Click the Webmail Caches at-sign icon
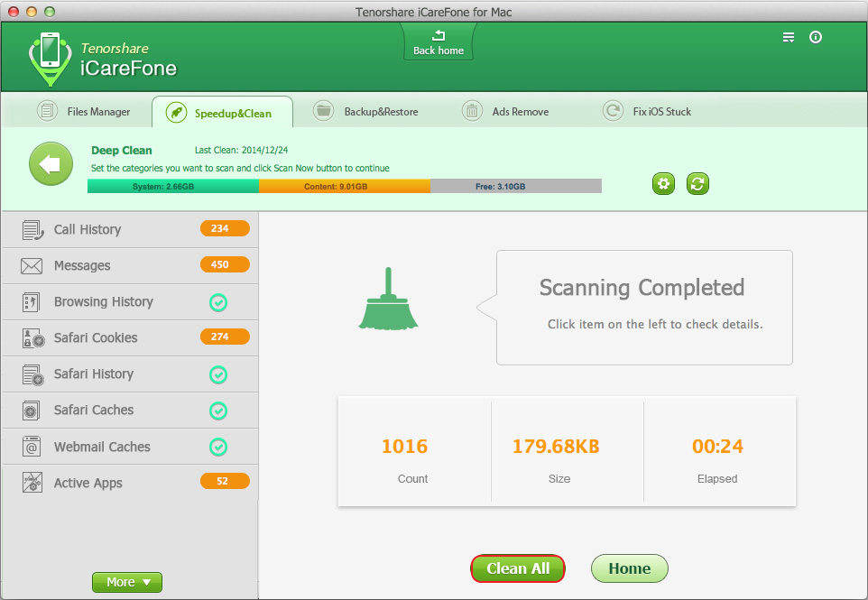This screenshot has height=600, width=868. click(31, 446)
